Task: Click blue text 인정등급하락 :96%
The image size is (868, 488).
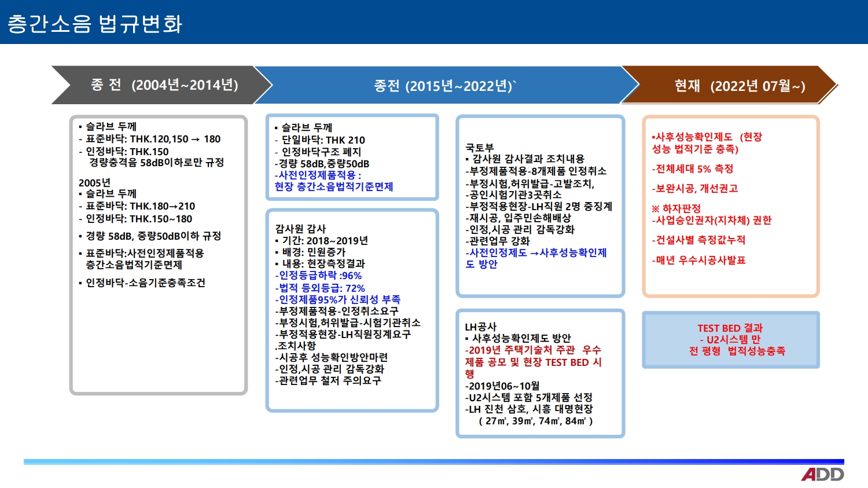Action: click(320, 276)
